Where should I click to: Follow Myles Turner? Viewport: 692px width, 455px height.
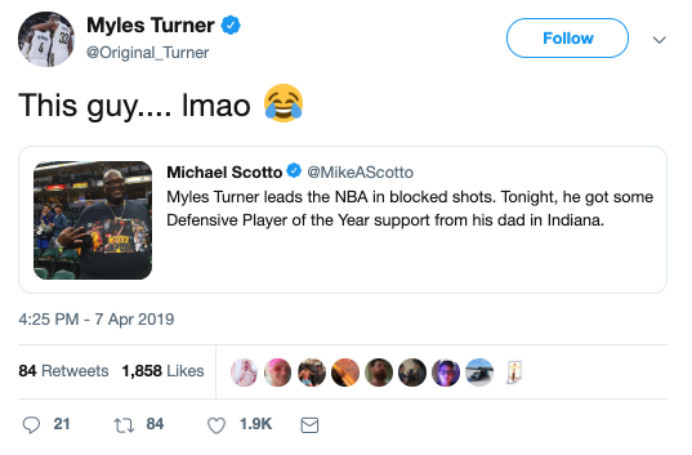[x=567, y=38]
